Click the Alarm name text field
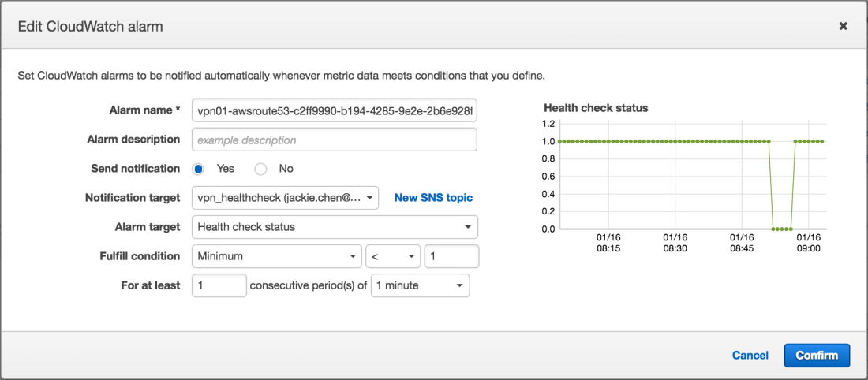Screen dimensions: 868x380 [x=335, y=111]
